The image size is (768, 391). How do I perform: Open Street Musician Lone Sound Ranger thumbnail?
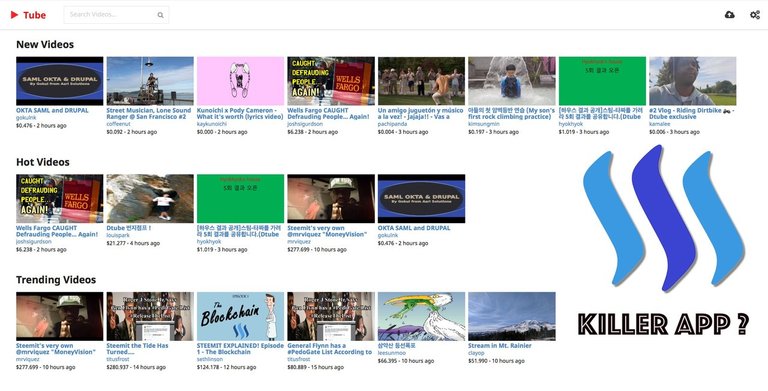click(150, 81)
